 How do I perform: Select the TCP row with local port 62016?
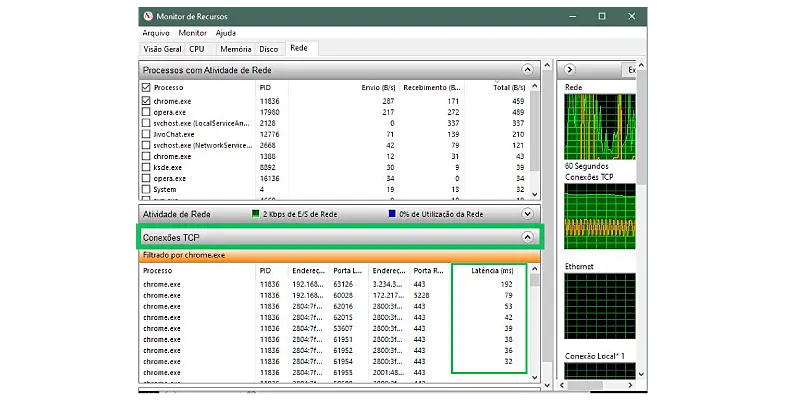tap(334, 306)
